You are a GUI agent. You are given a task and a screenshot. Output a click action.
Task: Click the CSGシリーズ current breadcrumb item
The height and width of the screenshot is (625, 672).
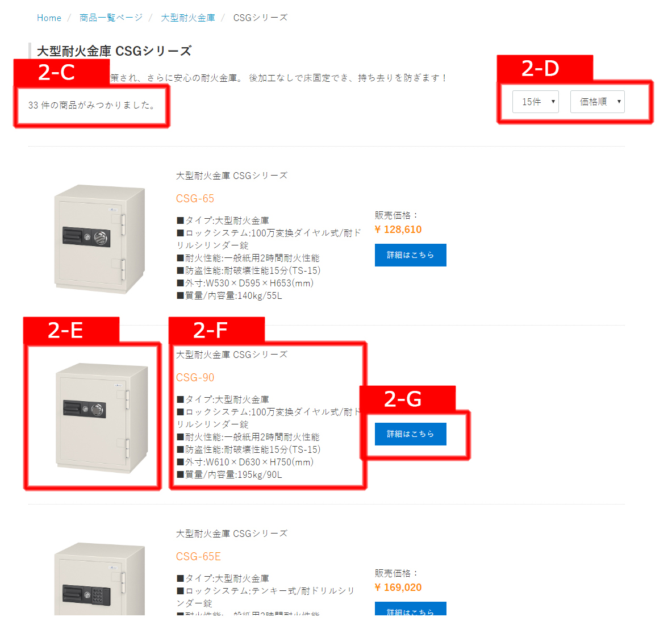point(261,18)
